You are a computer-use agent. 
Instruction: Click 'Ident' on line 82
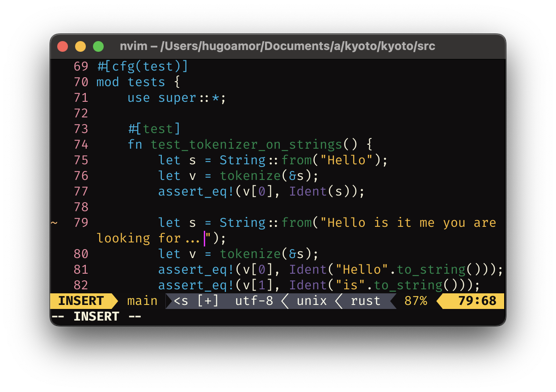308,285
